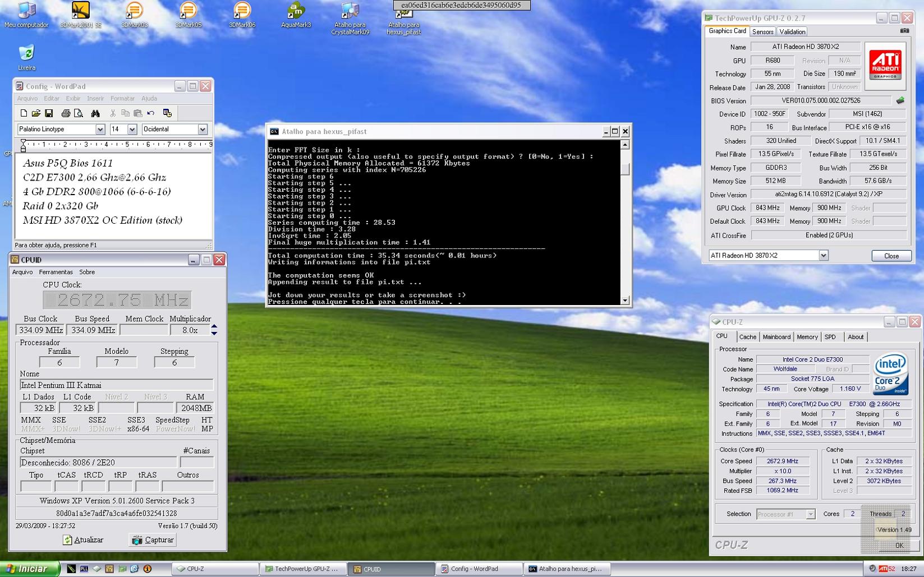
Task: Click the WordPad ruler indent marker
Action: coord(23,146)
